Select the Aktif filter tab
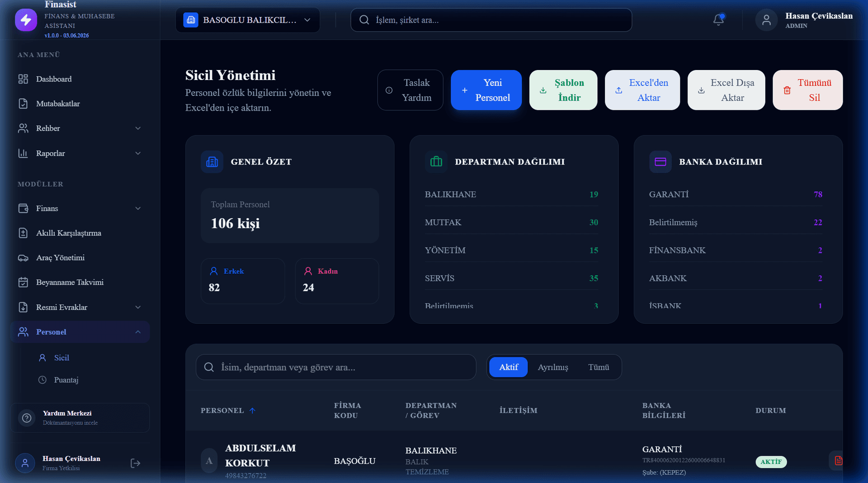The height and width of the screenshot is (483, 868). [x=508, y=367]
